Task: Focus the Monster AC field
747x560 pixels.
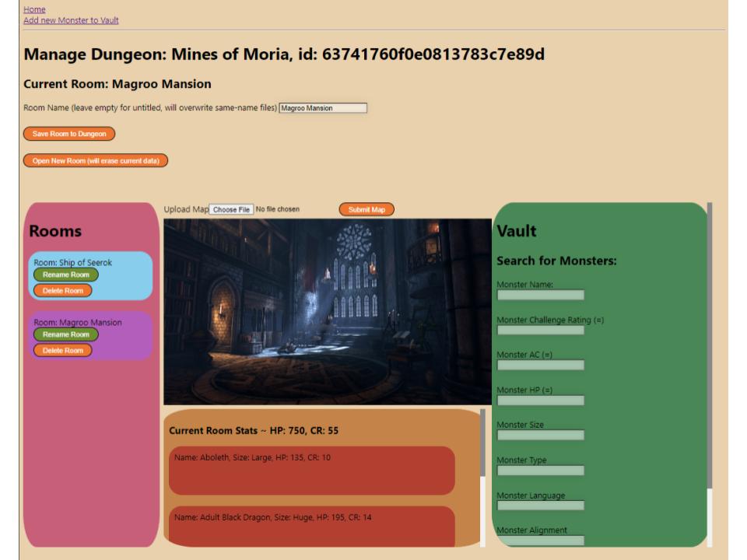Action: point(541,366)
